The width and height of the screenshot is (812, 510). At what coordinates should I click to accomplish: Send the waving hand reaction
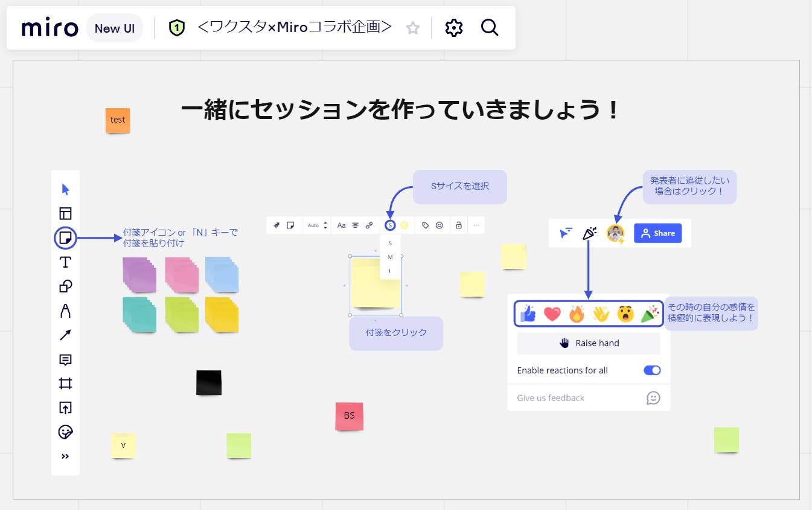click(601, 314)
